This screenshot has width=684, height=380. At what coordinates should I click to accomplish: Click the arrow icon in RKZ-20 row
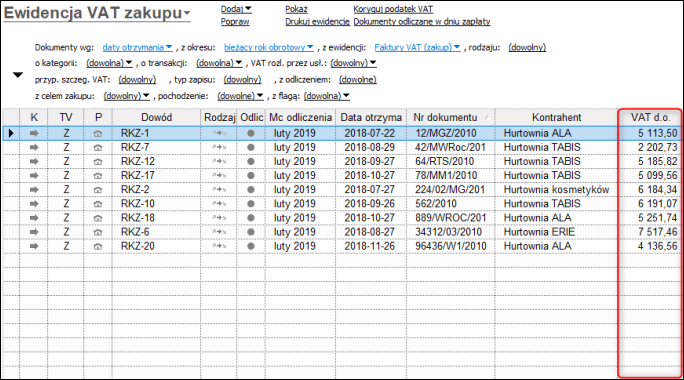click(x=34, y=246)
